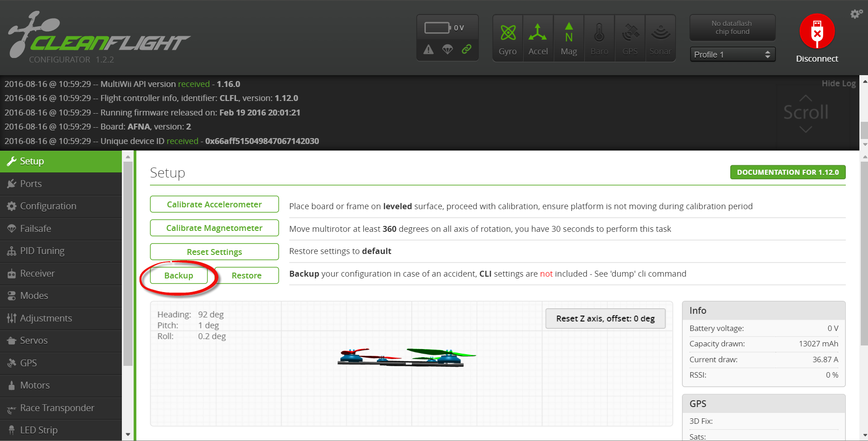Click the GPS sensor icon in header
Viewport: 868px width, 441px height.
tap(630, 38)
